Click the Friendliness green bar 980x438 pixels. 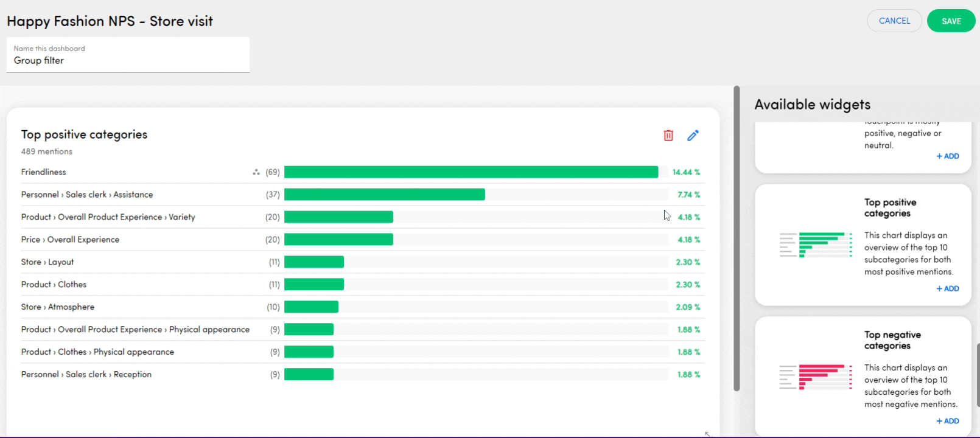click(x=471, y=172)
